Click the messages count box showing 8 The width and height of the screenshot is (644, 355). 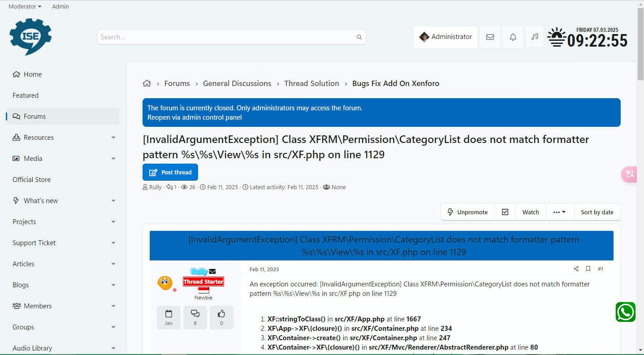[195, 317]
